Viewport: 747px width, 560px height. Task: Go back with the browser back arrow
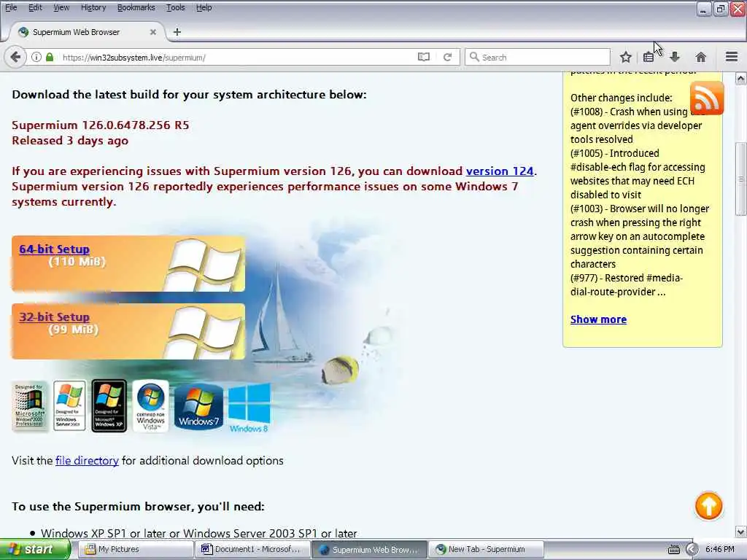15,57
